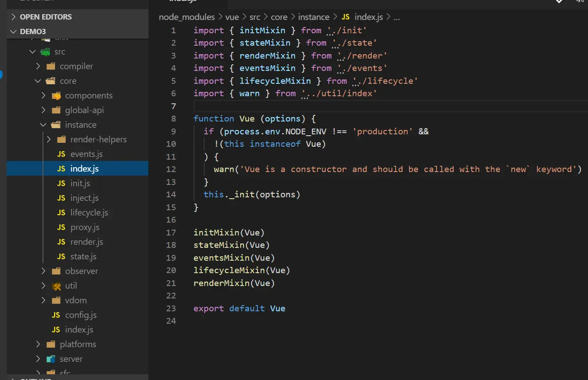Click the JS icon next to lifecycle.js
The image size is (588, 380).
(x=62, y=213)
